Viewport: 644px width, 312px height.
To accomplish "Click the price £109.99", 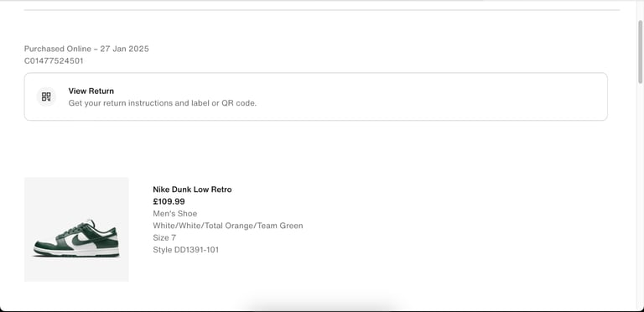I will 169,201.
